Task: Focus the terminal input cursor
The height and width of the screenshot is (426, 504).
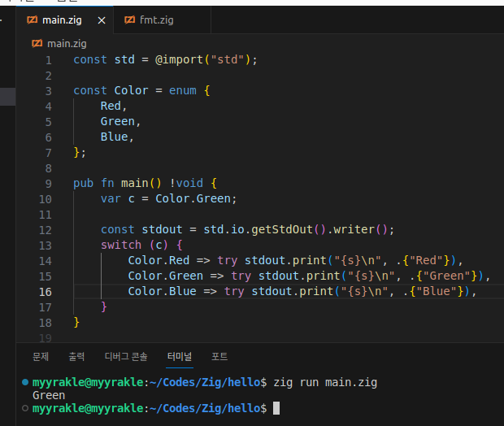Action: click(276, 408)
